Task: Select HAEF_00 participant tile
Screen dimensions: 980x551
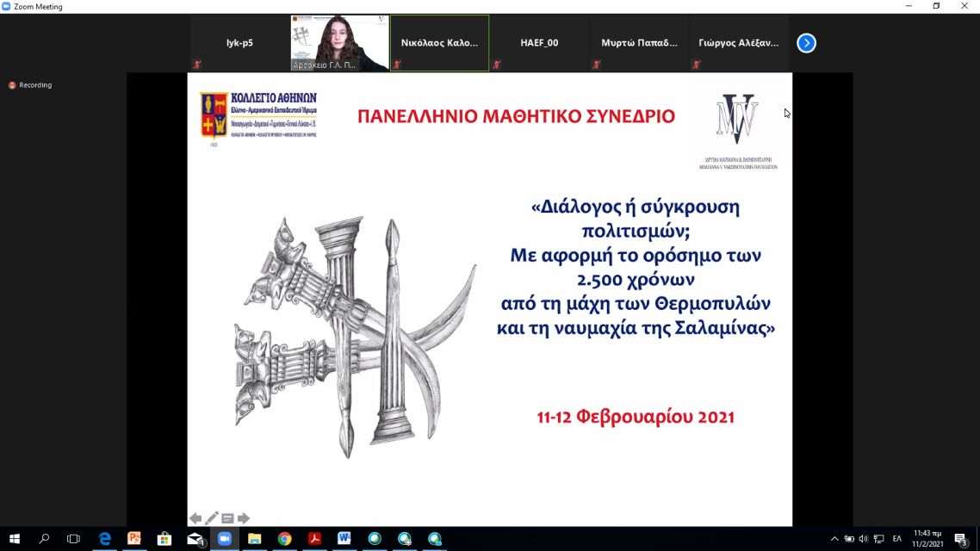Action: [x=539, y=43]
